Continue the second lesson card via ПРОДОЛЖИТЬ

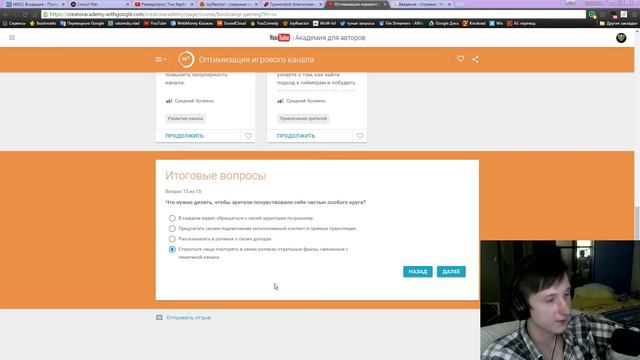[x=296, y=136]
